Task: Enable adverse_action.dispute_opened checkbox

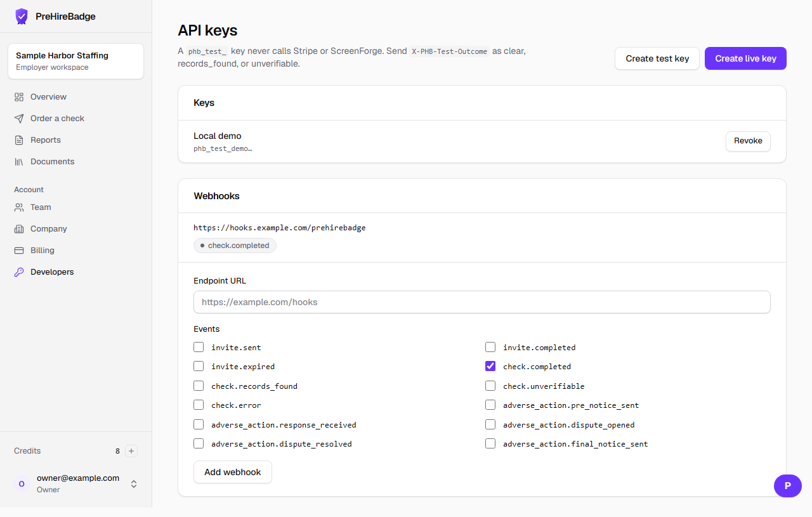Action: (x=490, y=424)
